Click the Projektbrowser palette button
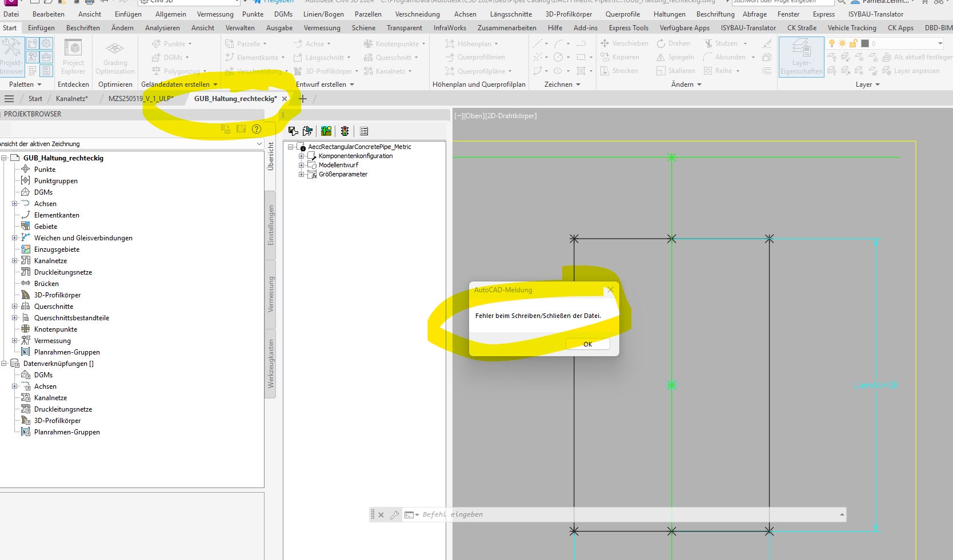Screen dimensions: 953x560 [11, 56]
